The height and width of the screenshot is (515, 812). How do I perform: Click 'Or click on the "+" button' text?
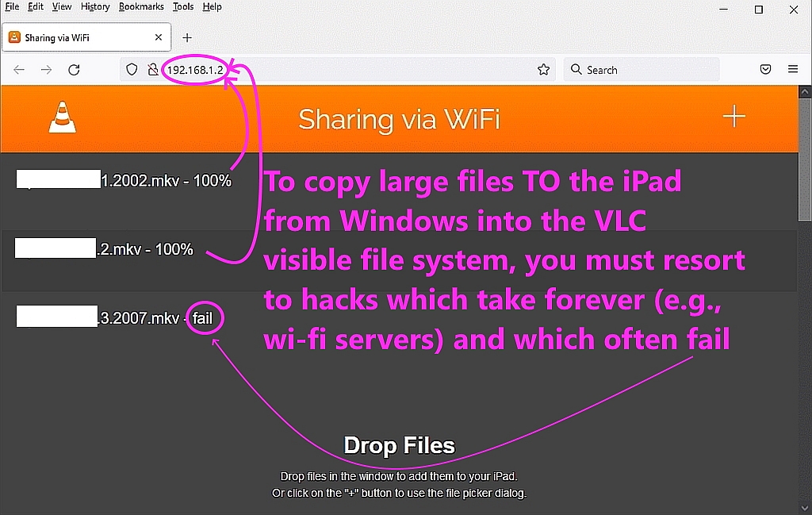point(400,494)
